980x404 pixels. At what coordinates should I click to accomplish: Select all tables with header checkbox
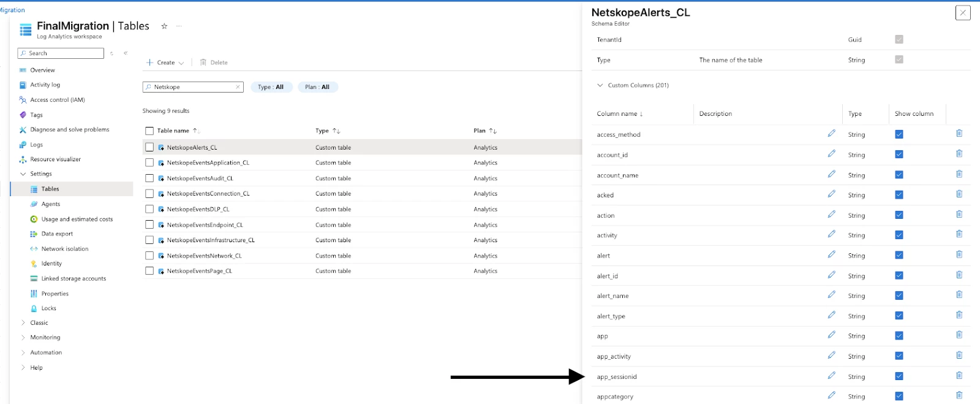pyautogui.click(x=149, y=131)
